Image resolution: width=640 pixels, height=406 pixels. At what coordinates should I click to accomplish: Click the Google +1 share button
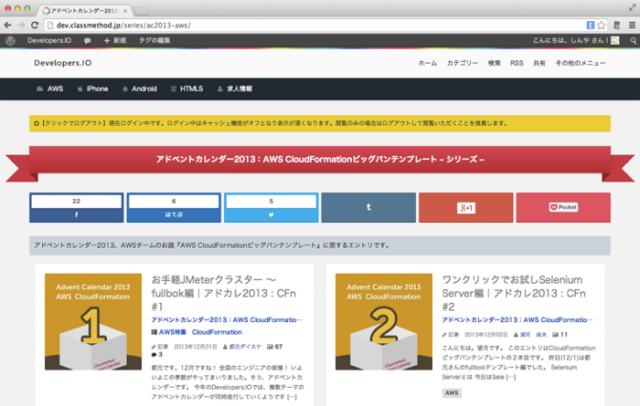[466, 208]
